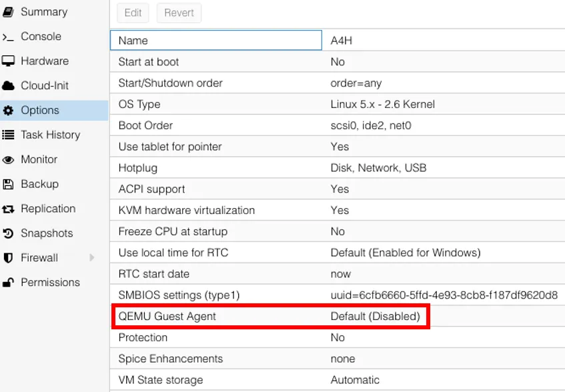Click the Backup floppy disk icon
The image size is (565, 392).
[x=9, y=185]
